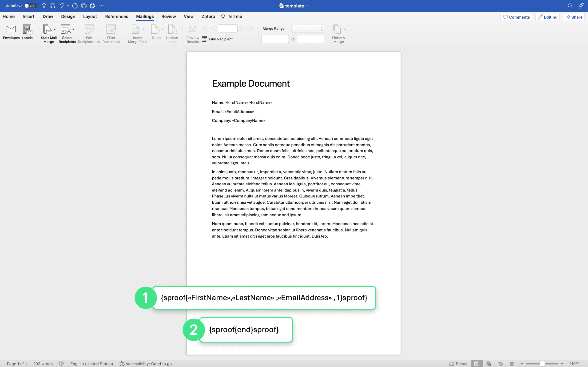Viewport: 588px width, 367px height.
Task: Open the View tab
Action: pos(189,16)
